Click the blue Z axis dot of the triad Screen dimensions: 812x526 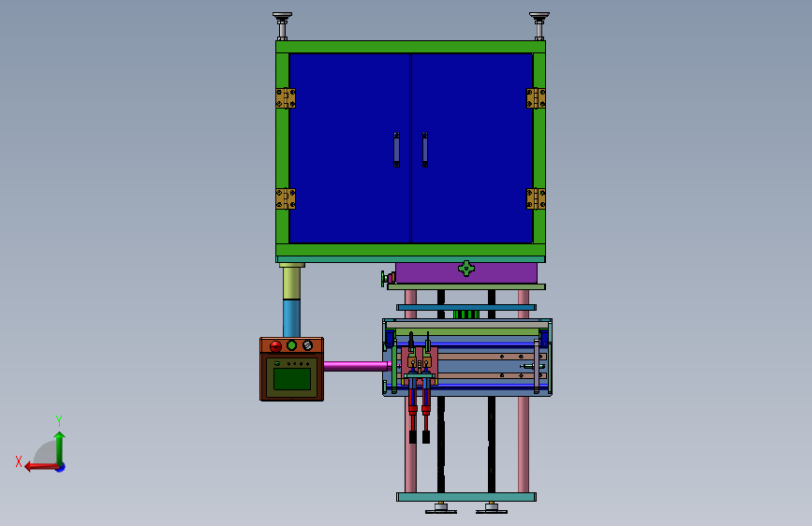[x=61, y=467]
